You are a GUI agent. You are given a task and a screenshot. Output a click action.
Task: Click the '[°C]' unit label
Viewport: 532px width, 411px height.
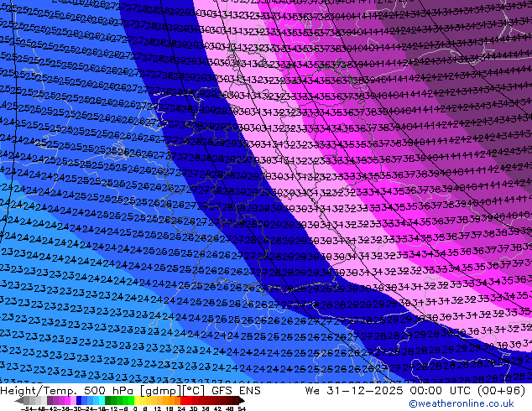pos(194,391)
